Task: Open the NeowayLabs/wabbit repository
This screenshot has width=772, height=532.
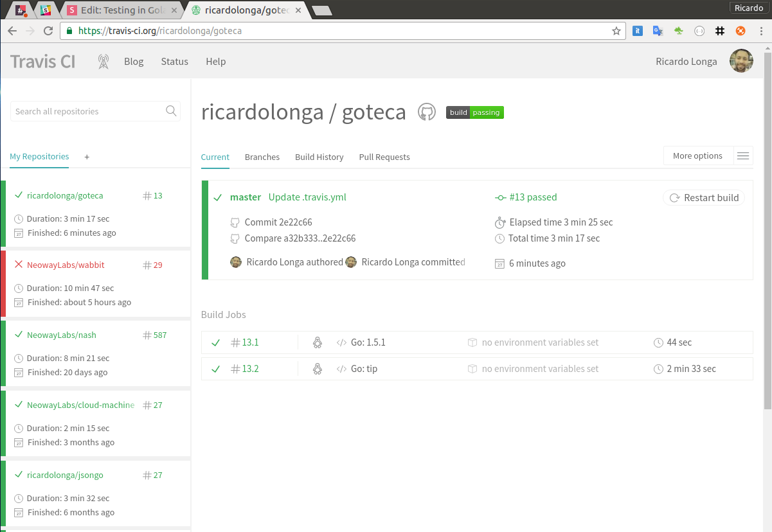Action: 66,265
